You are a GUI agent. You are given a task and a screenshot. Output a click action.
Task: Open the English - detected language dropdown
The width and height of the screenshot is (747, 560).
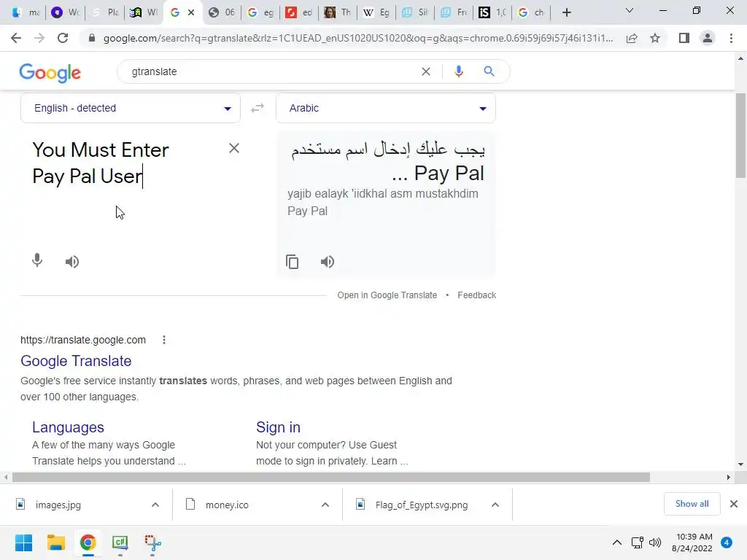(x=131, y=108)
